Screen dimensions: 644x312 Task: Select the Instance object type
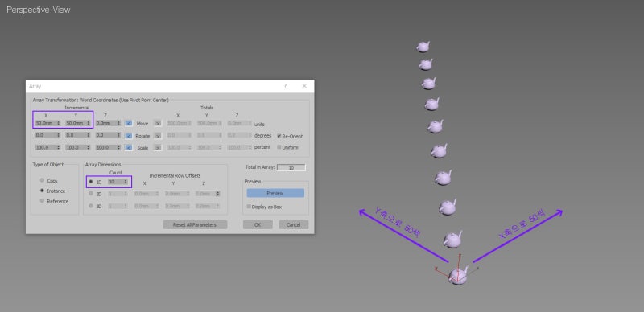42,191
